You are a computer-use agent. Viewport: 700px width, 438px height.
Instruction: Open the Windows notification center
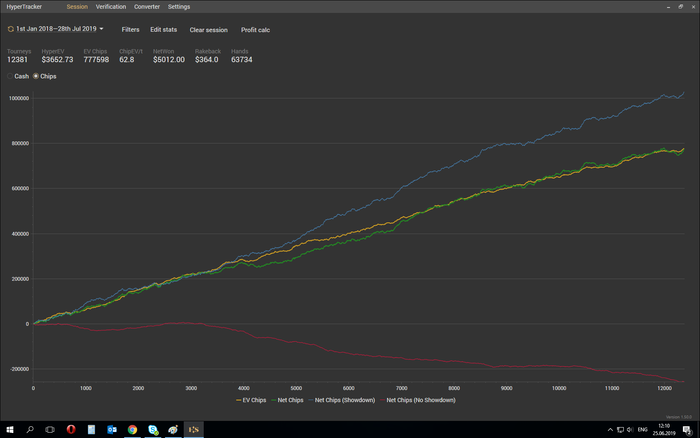(687, 430)
